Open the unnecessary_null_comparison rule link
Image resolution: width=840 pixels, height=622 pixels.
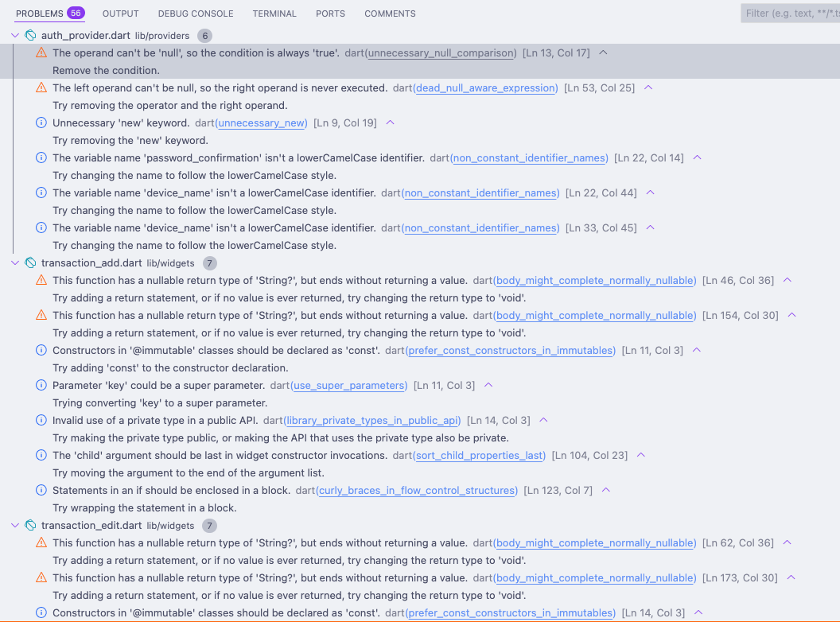(441, 53)
